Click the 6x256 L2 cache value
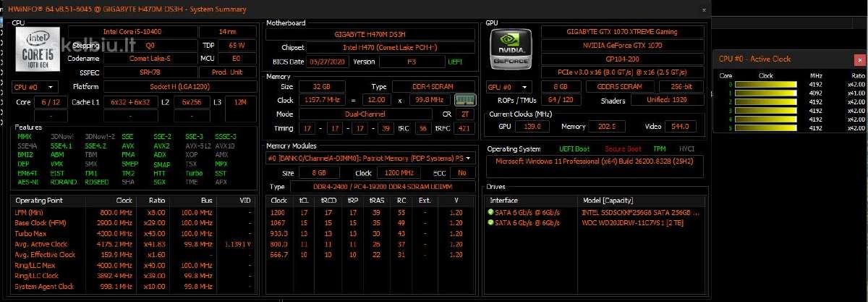 tap(191, 102)
